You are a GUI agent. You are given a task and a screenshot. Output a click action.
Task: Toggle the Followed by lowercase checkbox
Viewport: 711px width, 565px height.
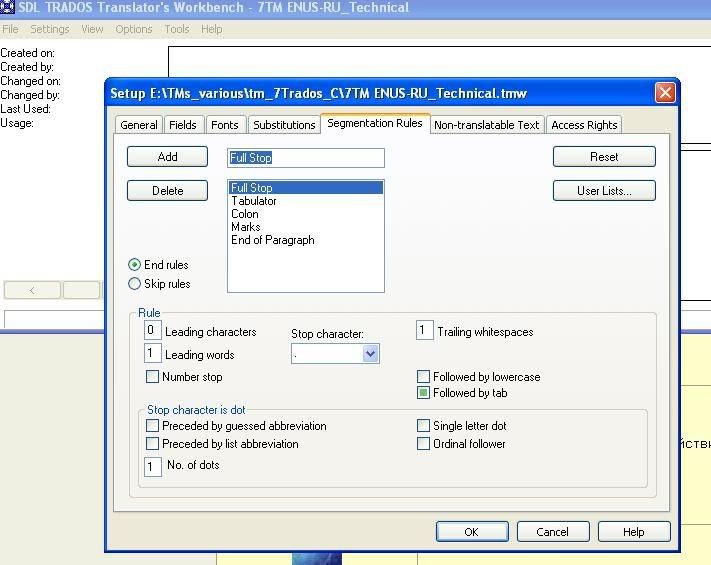pos(423,377)
